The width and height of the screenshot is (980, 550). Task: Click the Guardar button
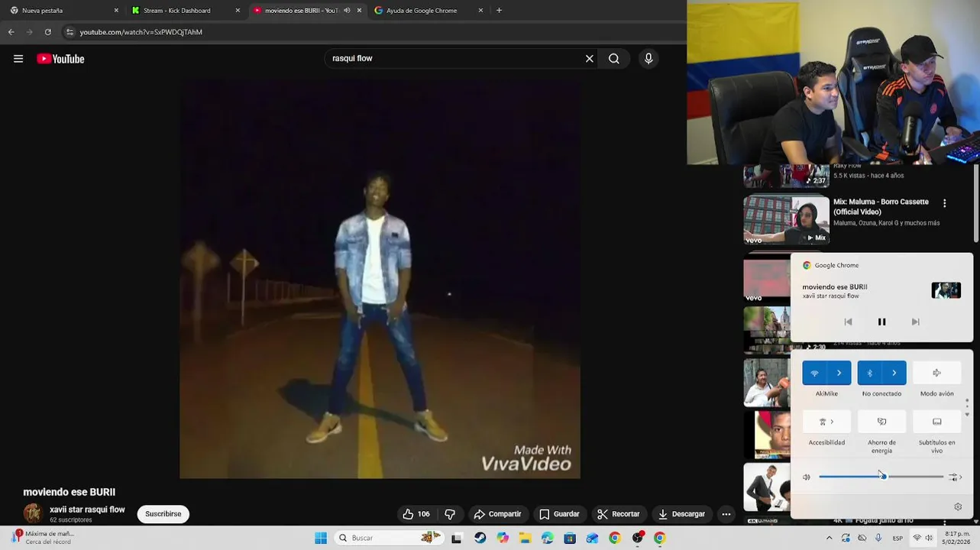559,514
